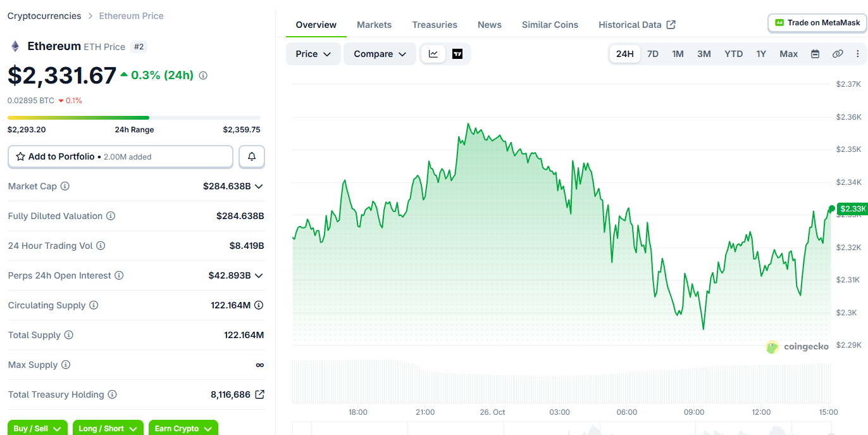Click the external link icon on Historical Data
Screen dimensions: 868x435
[671, 25]
